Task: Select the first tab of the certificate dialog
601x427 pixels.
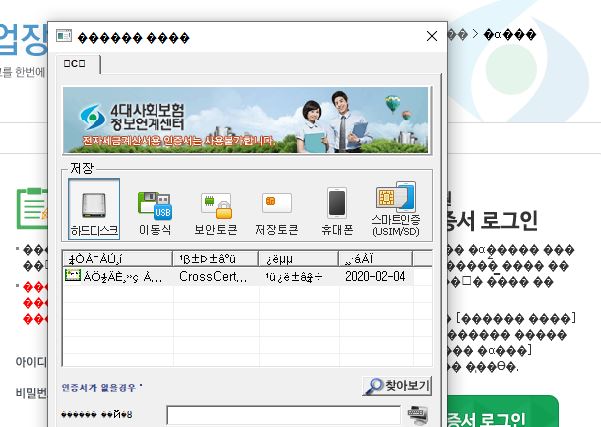Action: (77, 64)
